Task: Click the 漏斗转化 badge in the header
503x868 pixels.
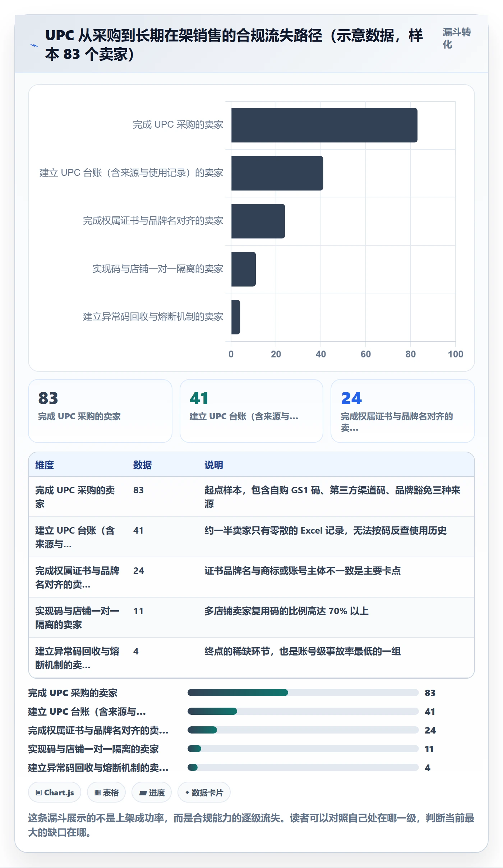Action: click(456, 38)
